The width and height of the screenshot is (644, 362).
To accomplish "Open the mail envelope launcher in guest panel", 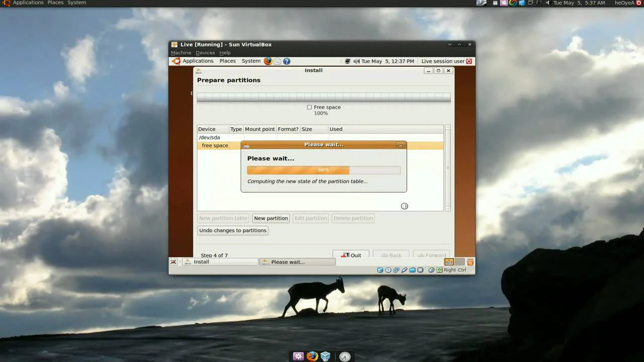I will tap(277, 61).
